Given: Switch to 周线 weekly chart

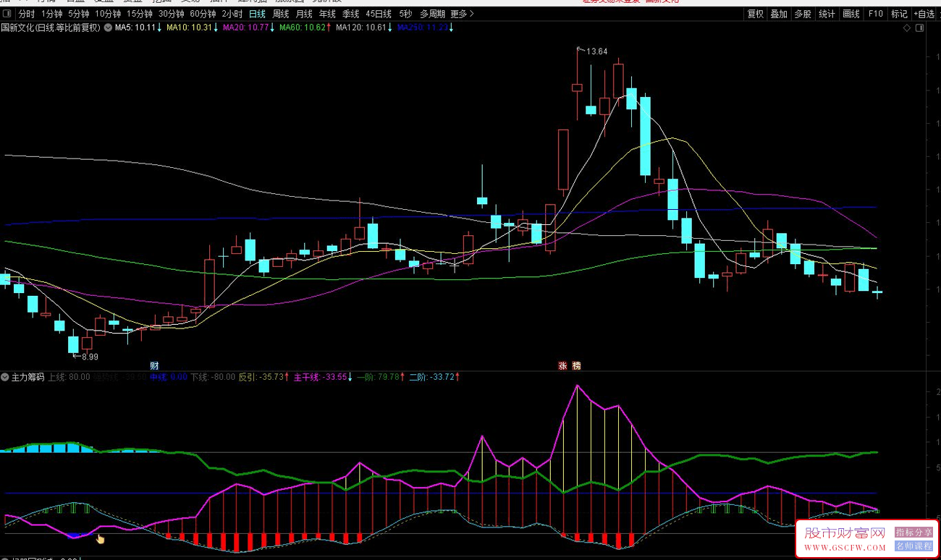Looking at the screenshot, I should click(281, 14).
